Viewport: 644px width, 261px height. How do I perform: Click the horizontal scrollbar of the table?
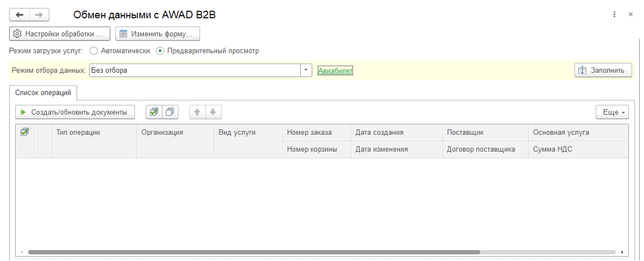[254, 251]
